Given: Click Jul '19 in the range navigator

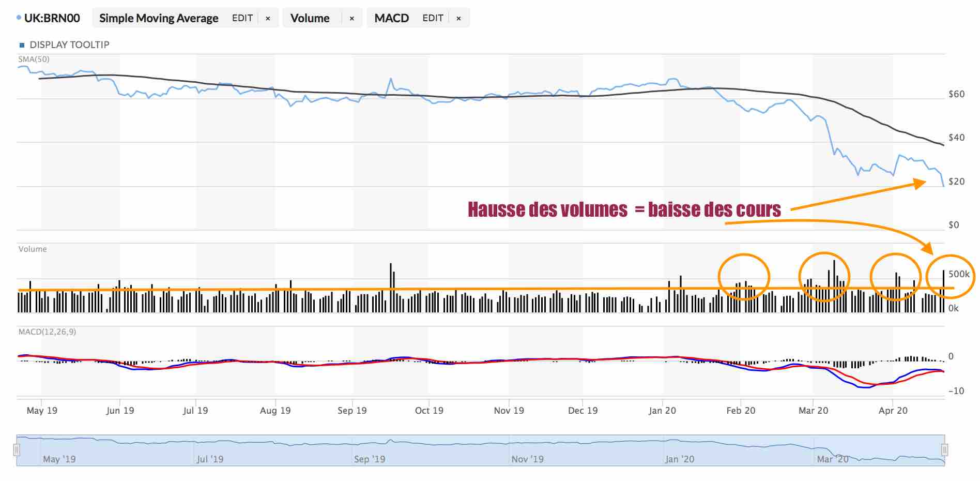Looking at the screenshot, I should (x=210, y=459).
